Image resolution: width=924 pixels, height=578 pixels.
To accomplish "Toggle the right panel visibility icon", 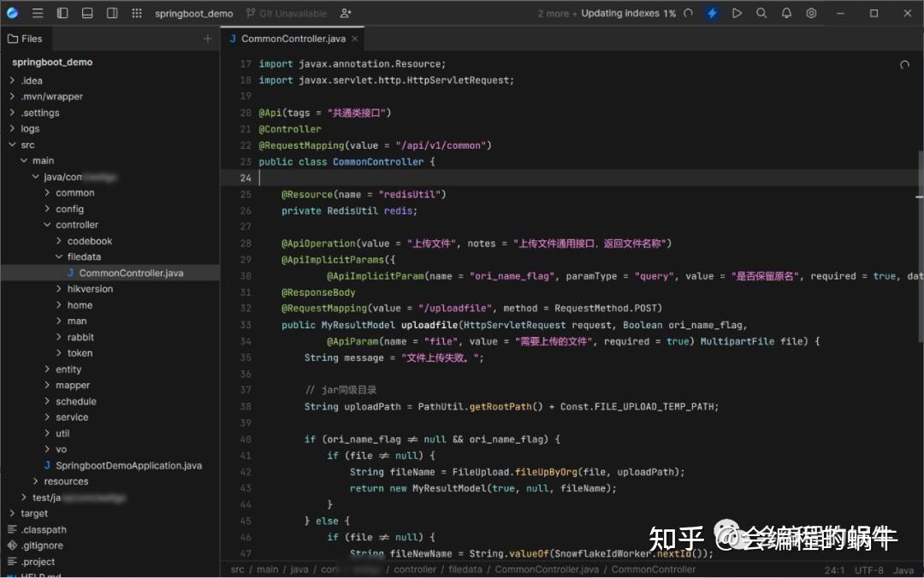I will tap(111, 13).
